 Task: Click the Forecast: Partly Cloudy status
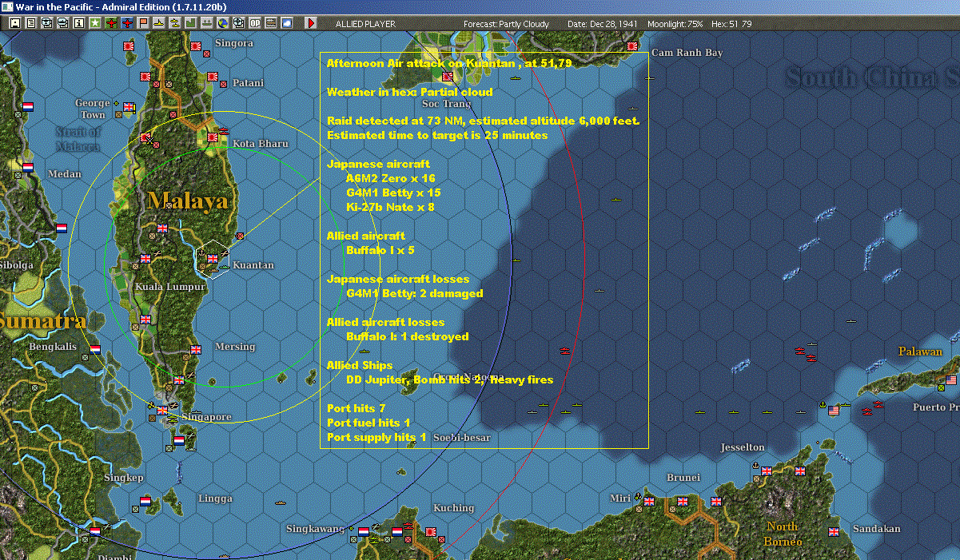pyautogui.click(x=507, y=24)
